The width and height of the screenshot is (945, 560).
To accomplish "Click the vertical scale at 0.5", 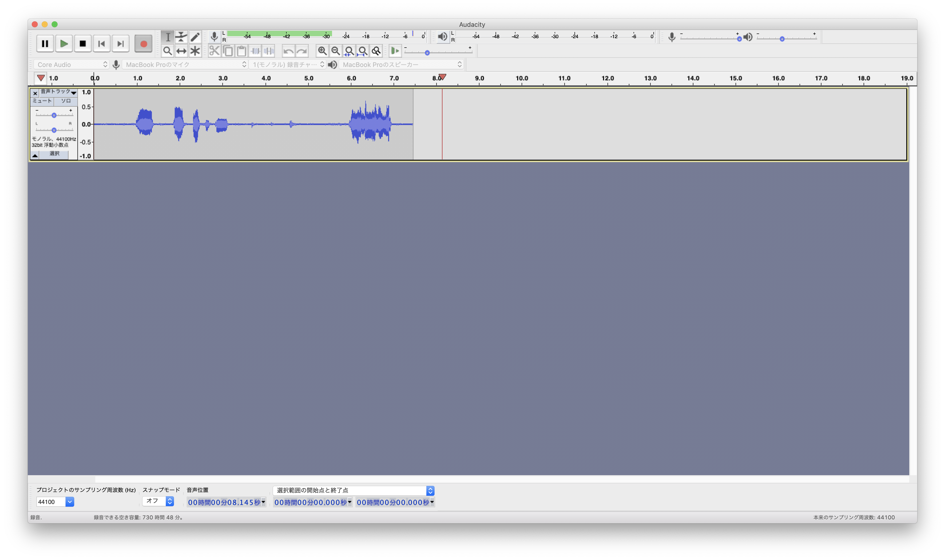I will tap(86, 107).
